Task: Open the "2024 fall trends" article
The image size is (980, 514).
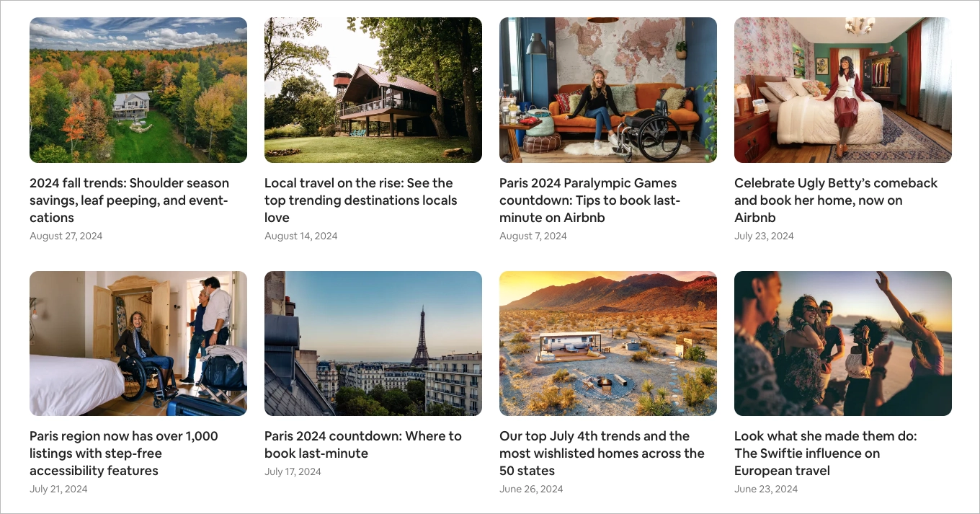Action: point(129,200)
